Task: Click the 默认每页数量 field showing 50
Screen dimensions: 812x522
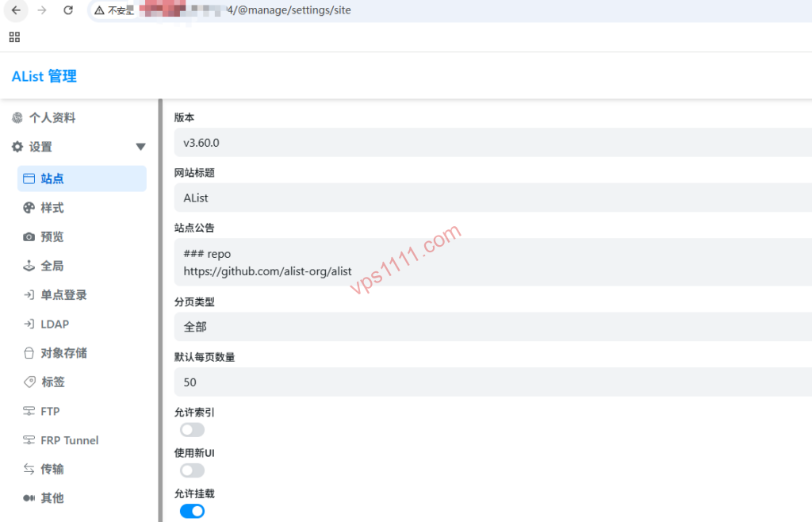Action: [x=493, y=382]
